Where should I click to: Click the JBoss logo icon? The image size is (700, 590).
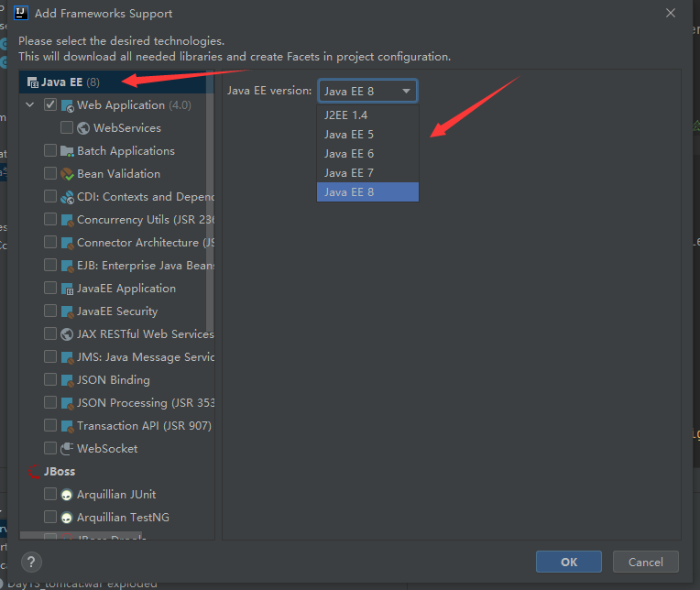(x=34, y=472)
